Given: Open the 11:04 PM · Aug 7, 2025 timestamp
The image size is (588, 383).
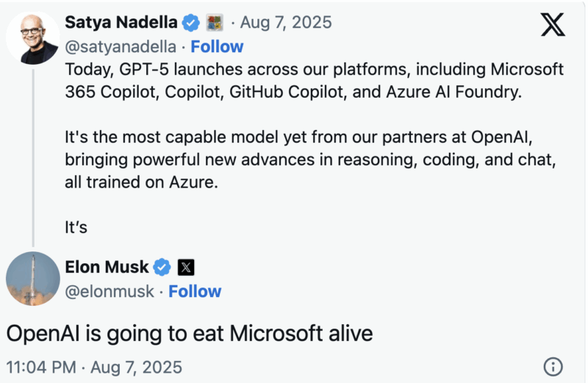Looking at the screenshot, I should 94,367.
